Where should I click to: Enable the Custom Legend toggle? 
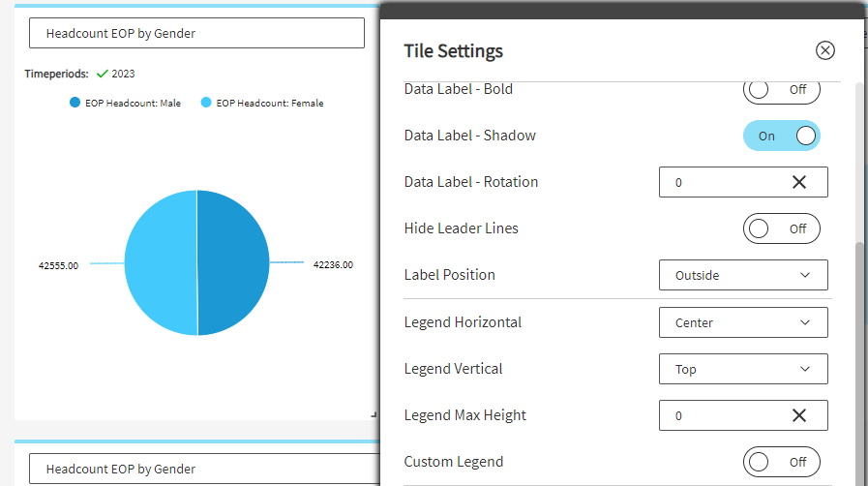click(x=781, y=462)
